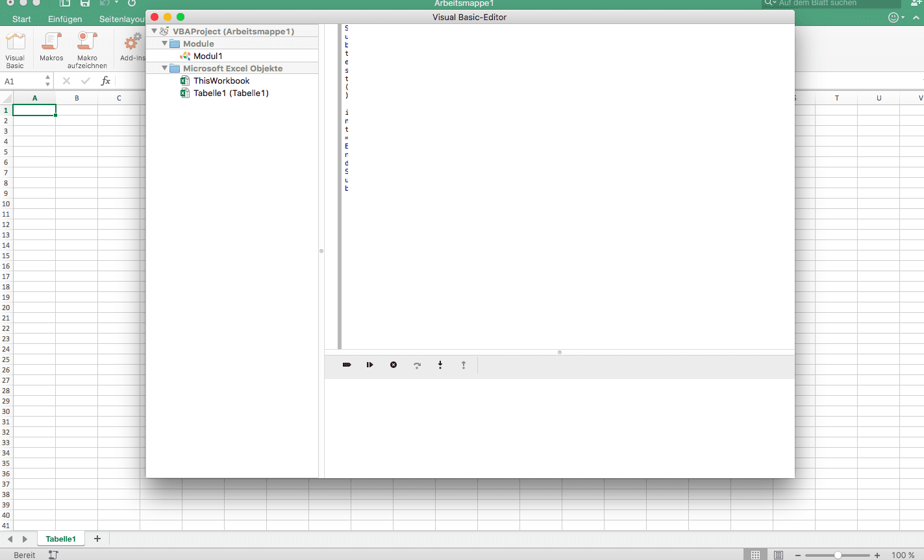The height and width of the screenshot is (560, 924).
Task: Minimize the Visual Basic-Editor window
Action: pyautogui.click(x=168, y=17)
